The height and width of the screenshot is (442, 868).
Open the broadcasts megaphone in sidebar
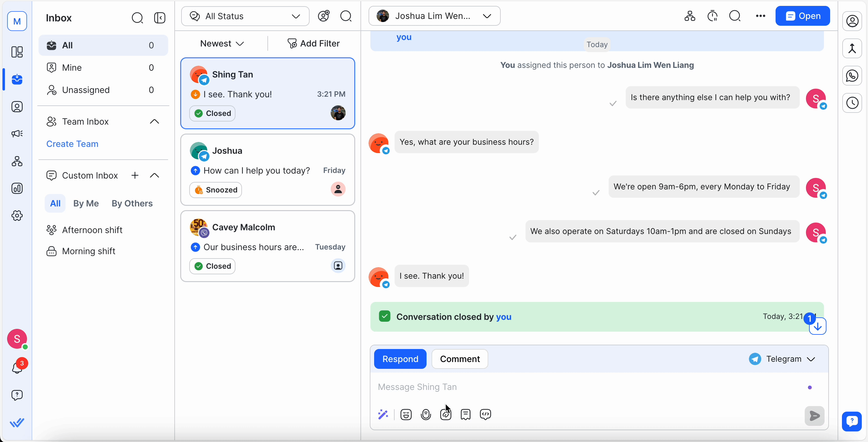17,134
